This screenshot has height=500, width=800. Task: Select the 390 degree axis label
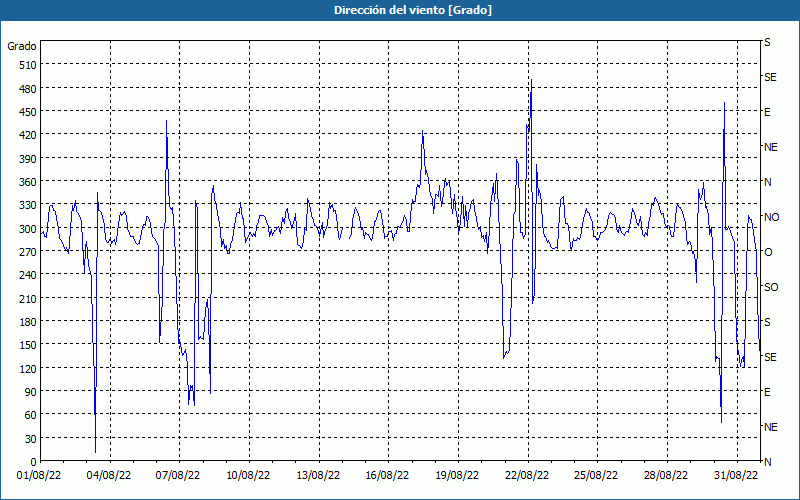[x=28, y=159]
